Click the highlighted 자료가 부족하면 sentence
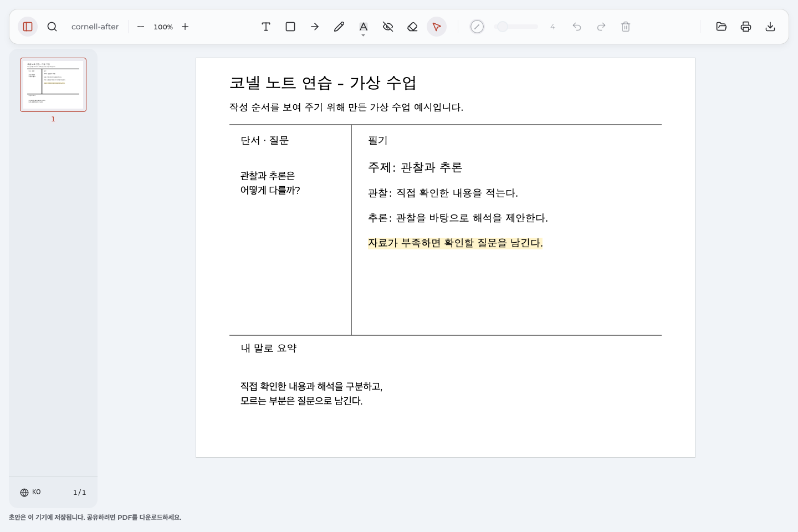Viewport: 798px width, 532px height. [456, 243]
